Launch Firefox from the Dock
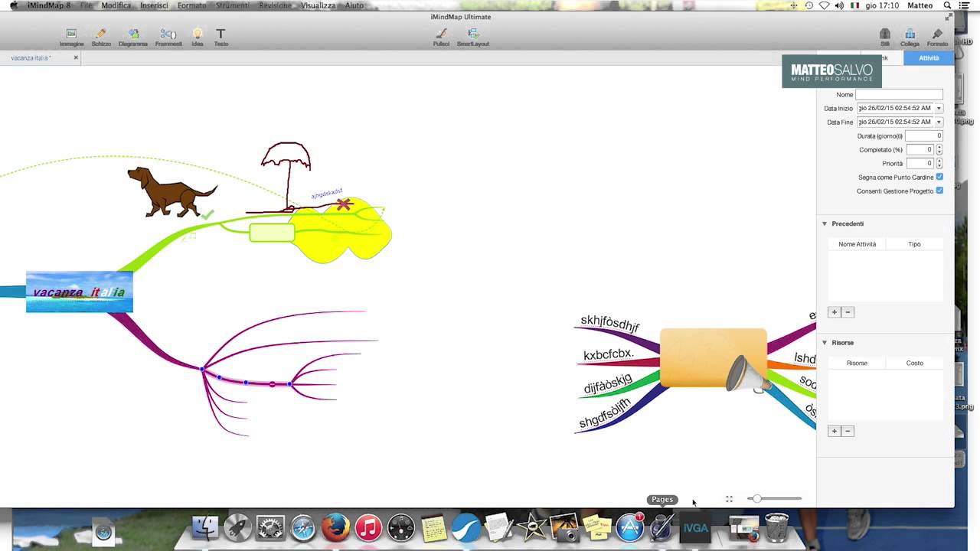The image size is (980, 551). 335,528
